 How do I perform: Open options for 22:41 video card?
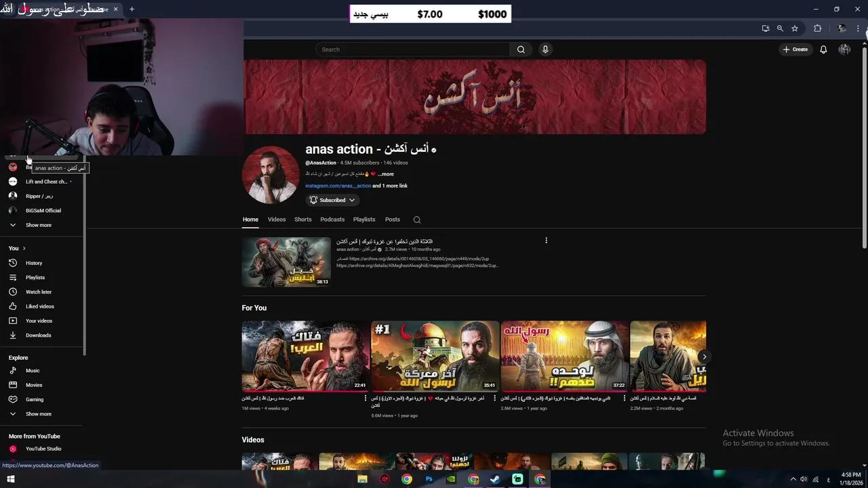366,399
